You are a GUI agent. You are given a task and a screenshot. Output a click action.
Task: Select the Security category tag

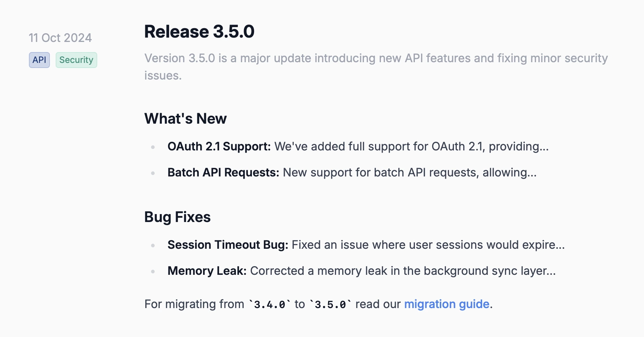[76, 60]
